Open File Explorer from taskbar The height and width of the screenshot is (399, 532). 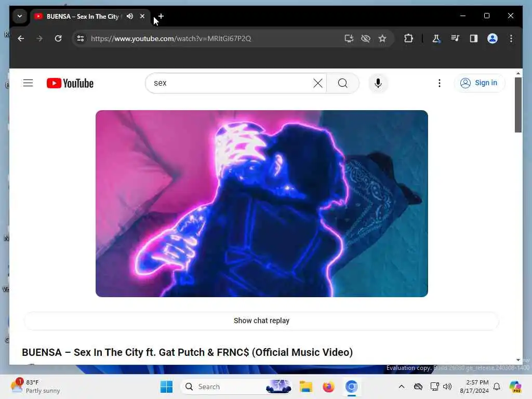click(305, 387)
